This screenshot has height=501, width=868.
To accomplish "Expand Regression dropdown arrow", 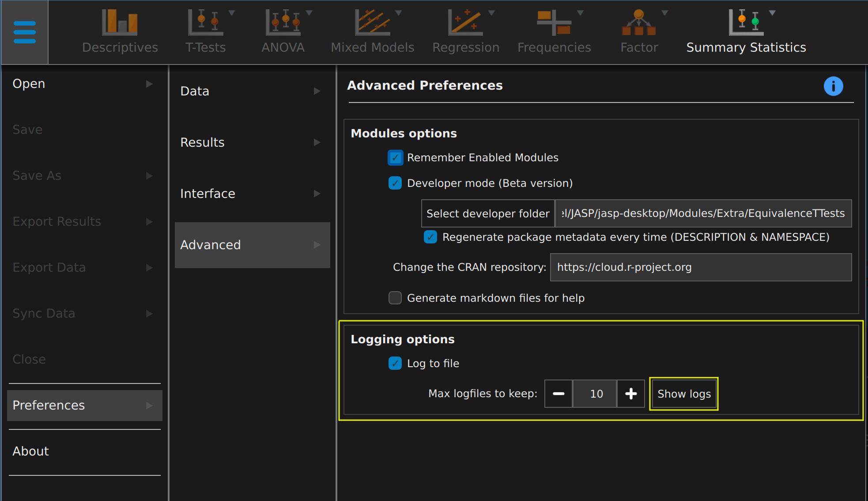I will coord(491,13).
